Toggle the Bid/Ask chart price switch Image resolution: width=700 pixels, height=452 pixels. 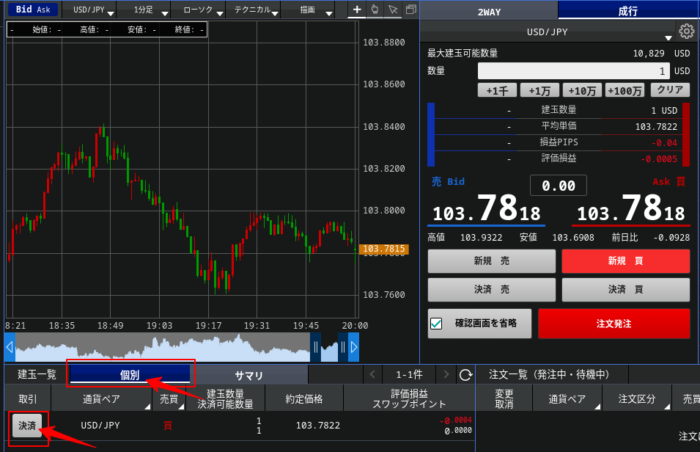coord(31,9)
